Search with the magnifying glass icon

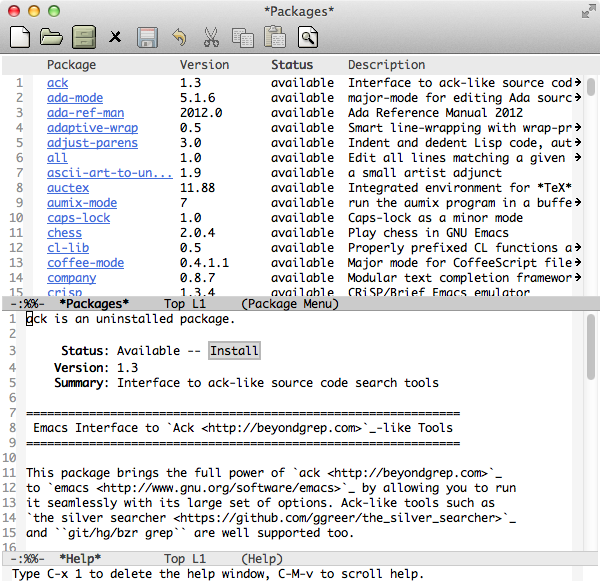(308, 37)
